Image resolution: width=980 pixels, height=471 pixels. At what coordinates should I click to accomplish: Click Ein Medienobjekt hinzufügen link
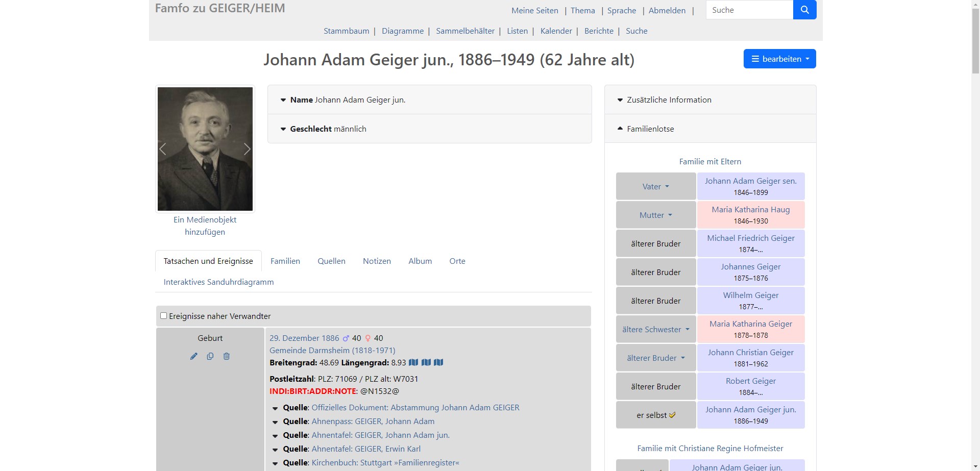coord(205,226)
